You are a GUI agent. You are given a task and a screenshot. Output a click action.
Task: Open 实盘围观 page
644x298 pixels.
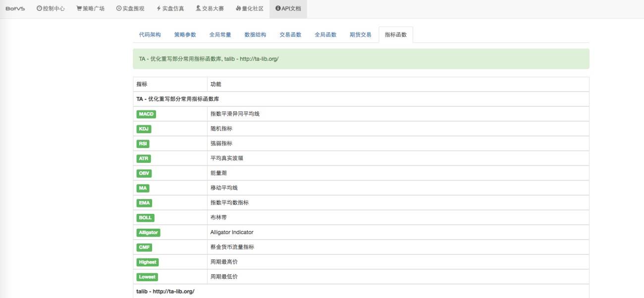click(x=130, y=9)
